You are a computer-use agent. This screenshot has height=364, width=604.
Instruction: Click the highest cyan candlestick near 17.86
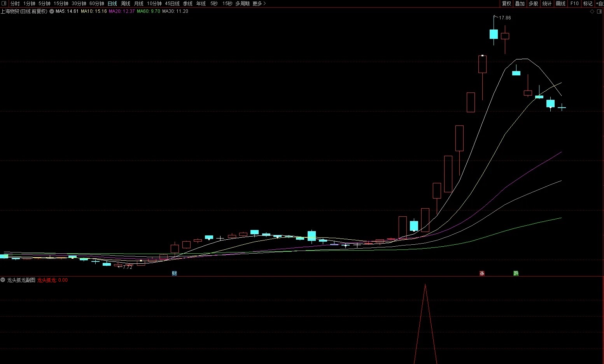(x=494, y=34)
